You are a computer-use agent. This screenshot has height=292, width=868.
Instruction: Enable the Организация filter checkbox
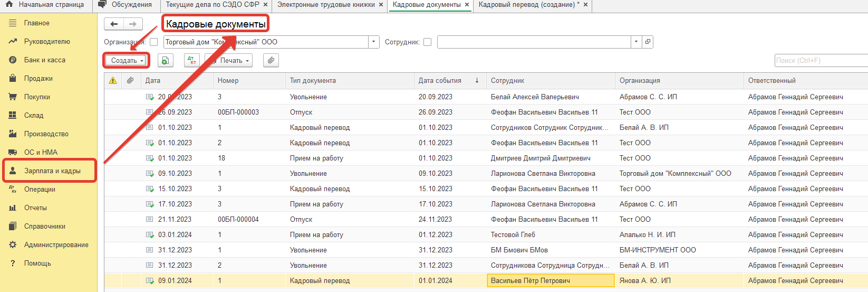(x=154, y=42)
